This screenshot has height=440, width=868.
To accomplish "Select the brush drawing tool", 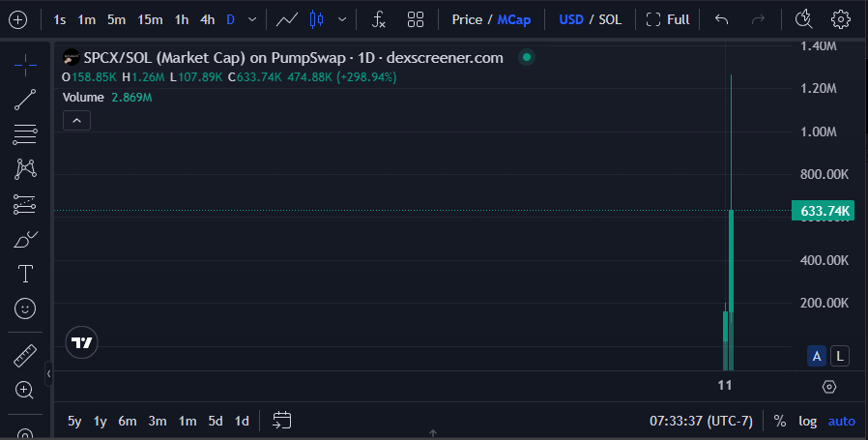I will point(25,240).
